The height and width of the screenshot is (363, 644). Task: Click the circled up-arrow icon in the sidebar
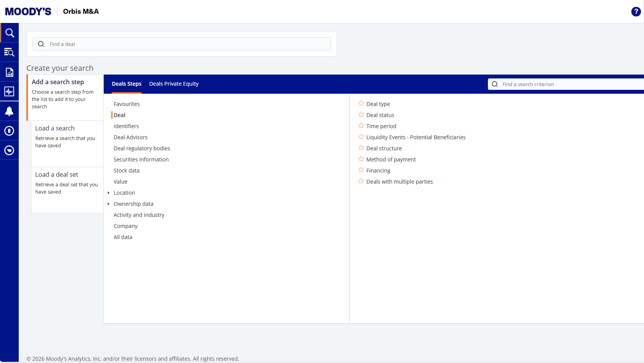click(x=10, y=131)
